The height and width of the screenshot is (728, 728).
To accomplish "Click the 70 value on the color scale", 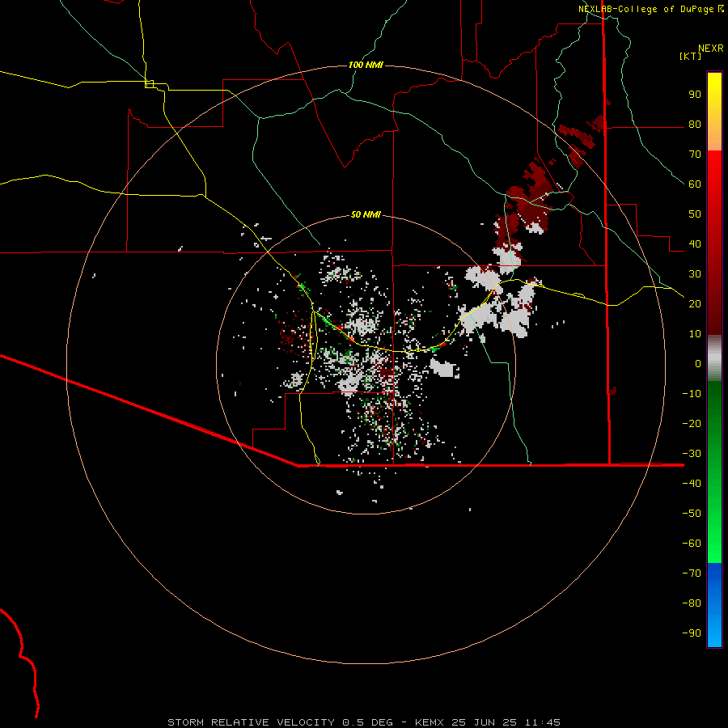I will pos(695,154).
